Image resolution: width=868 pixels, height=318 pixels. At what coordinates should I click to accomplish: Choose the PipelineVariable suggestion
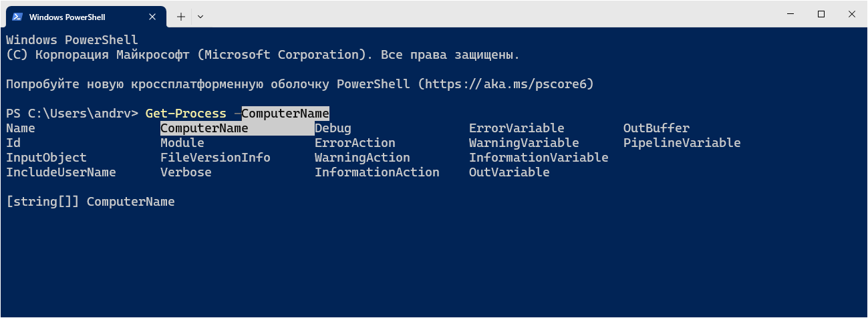[682, 143]
